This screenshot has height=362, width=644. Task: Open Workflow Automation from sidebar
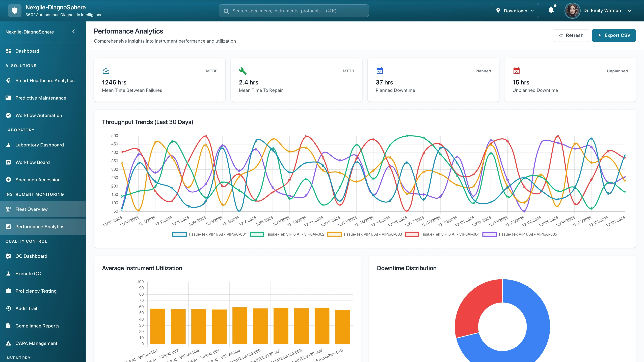coord(39,115)
